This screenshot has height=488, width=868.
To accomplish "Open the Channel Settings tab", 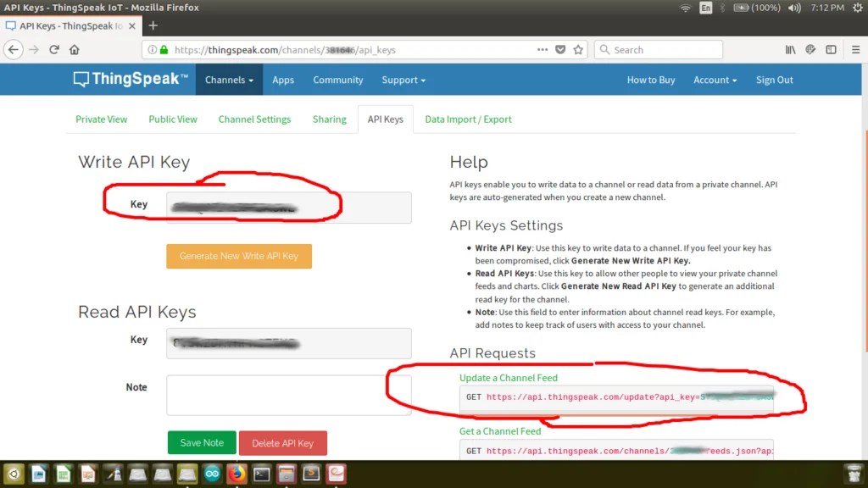I will (254, 119).
